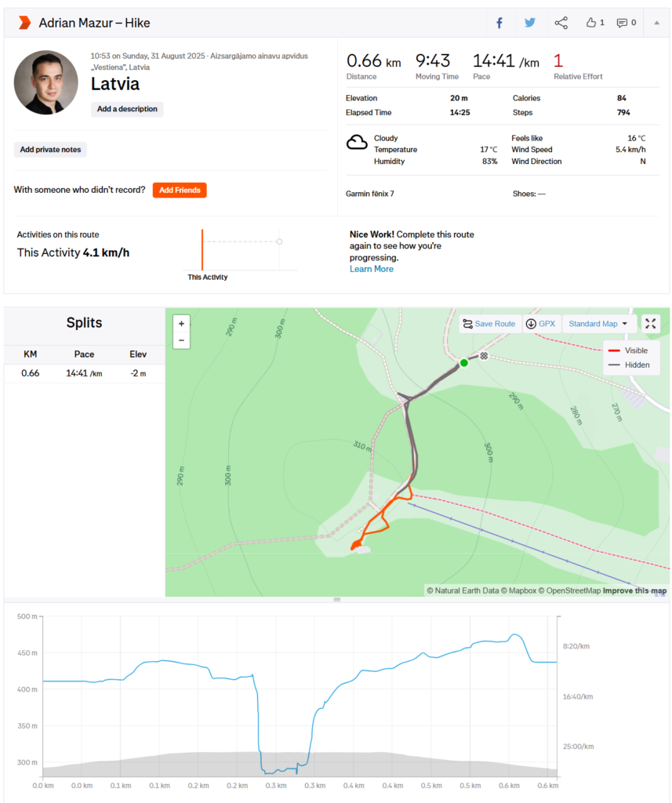Click Add private notes
This screenshot has width=672, height=803.
click(x=50, y=150)
